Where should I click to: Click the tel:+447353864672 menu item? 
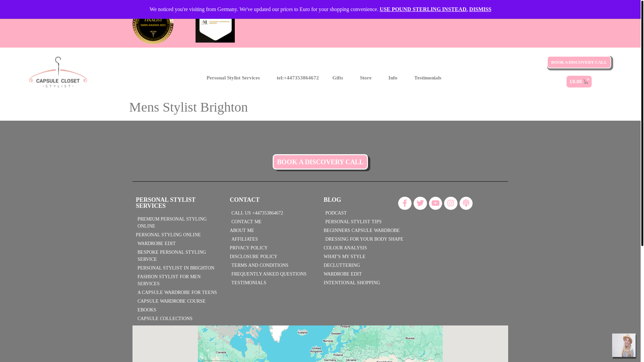(x=298, y=78)
